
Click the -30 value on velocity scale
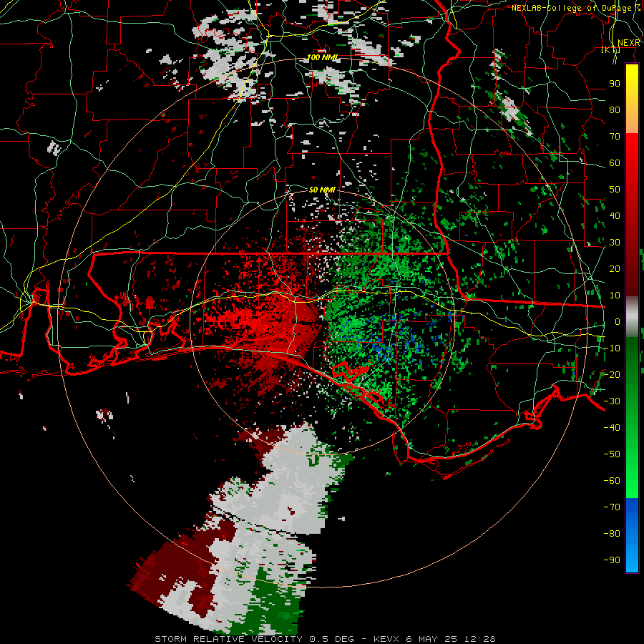pos(612,401)
